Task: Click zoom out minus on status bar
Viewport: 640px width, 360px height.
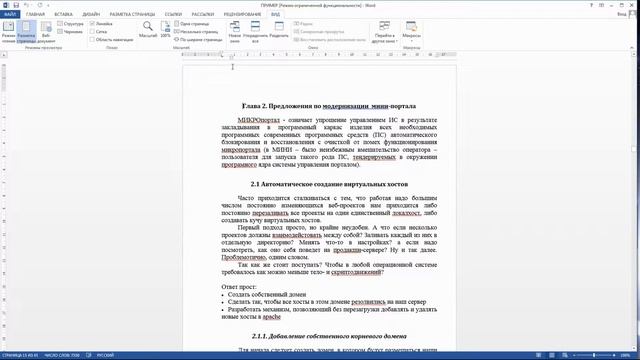Action: 574,356
